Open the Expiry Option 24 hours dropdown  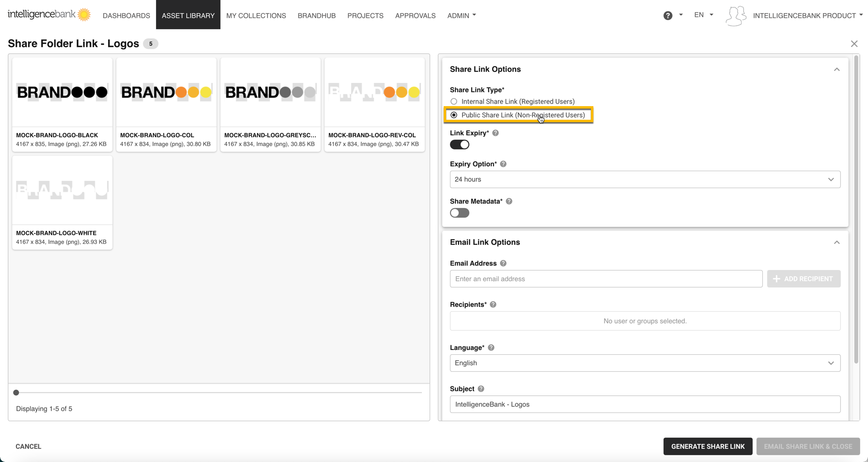(645, 179)
